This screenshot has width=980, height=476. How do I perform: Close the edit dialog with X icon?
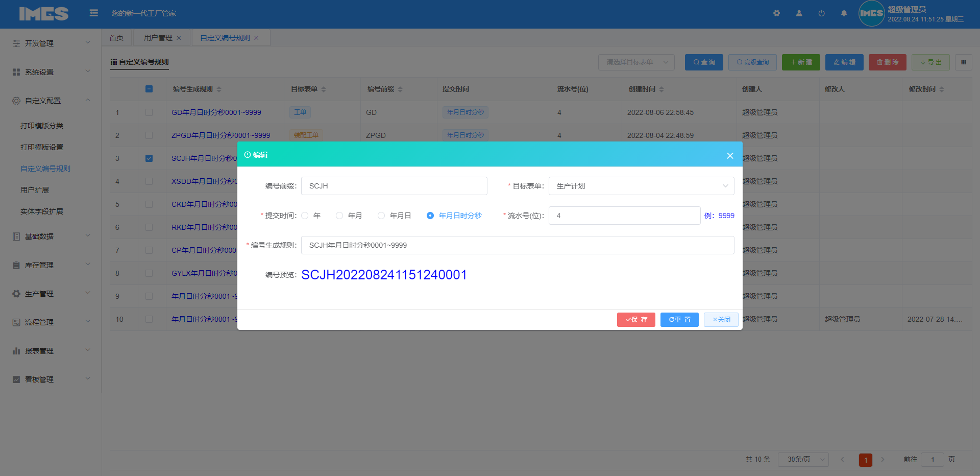pyautogui.click(x=730, y=156)
